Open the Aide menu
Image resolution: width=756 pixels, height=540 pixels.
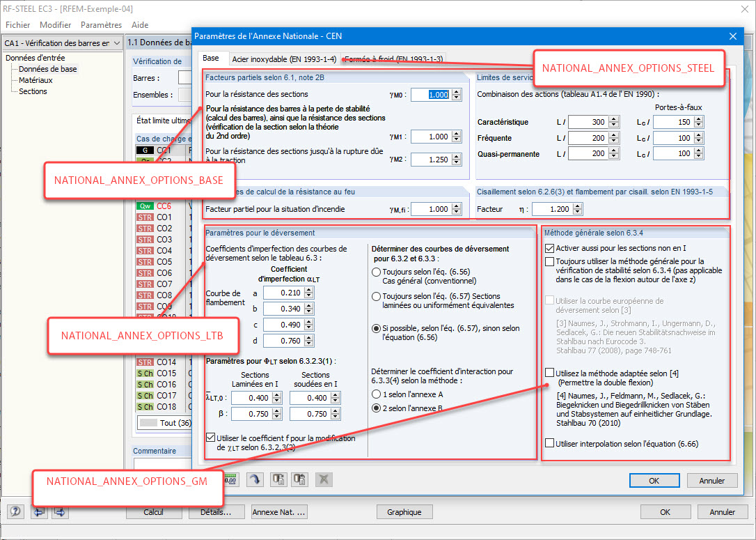140,24
